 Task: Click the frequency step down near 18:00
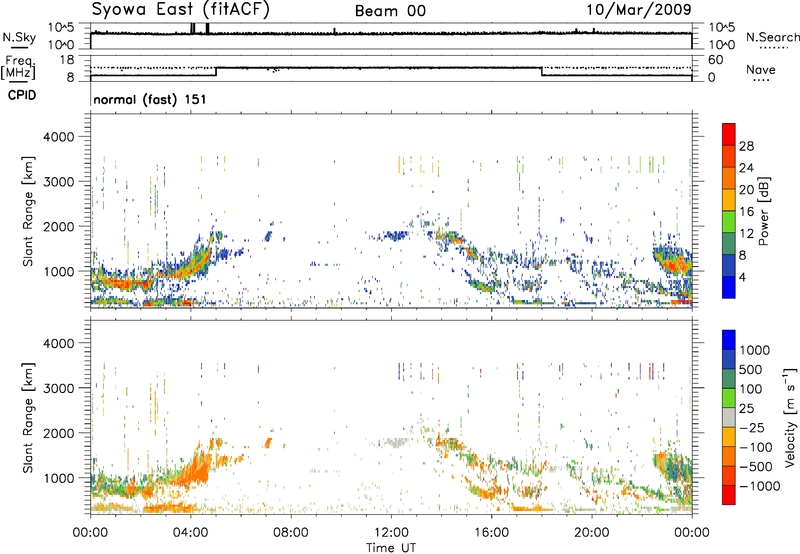(x=541, y=71)
